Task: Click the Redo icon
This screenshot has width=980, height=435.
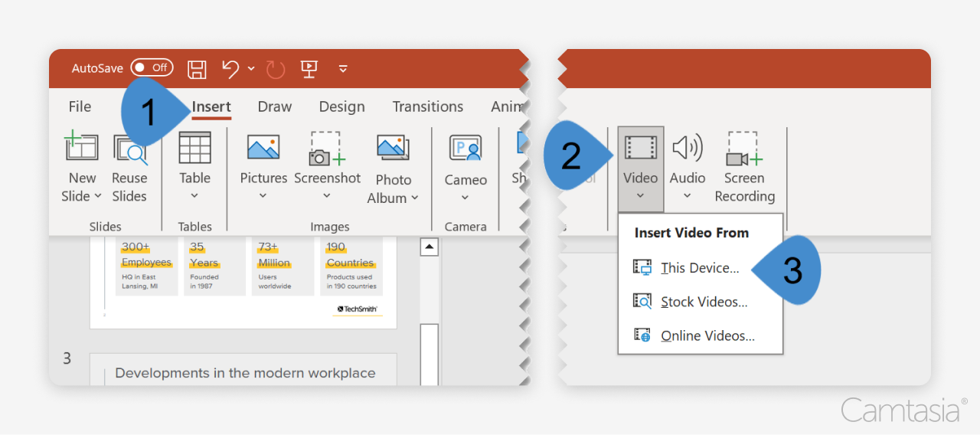Action: 276,70
